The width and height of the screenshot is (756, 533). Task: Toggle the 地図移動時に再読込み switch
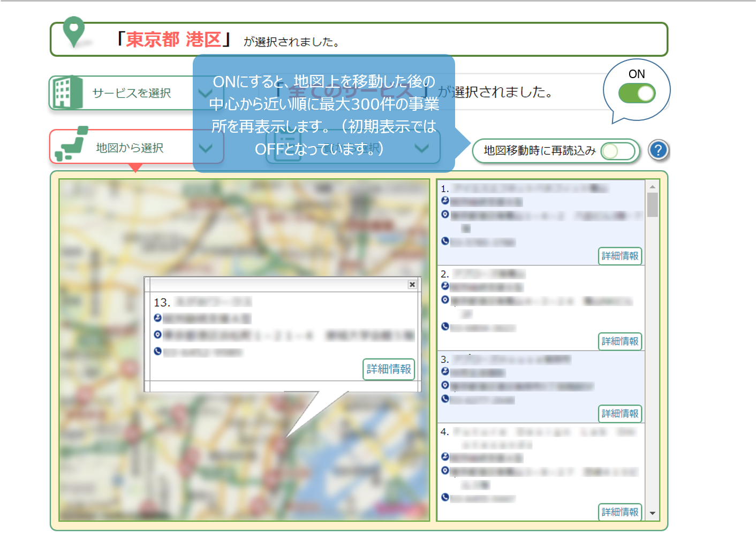click(617, 151)
